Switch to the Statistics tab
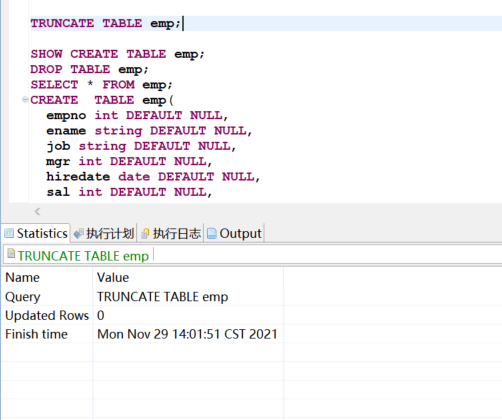Image resolution: width=502 pixels, height=420 pixels. 36,233
